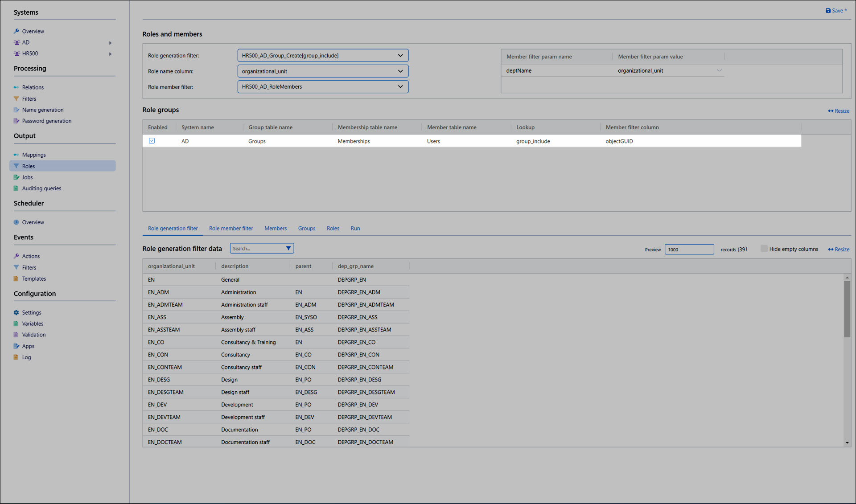Switch to the Role member filter tab
Image resolution: width=856 pixels, height=504 pixels.
231,228
